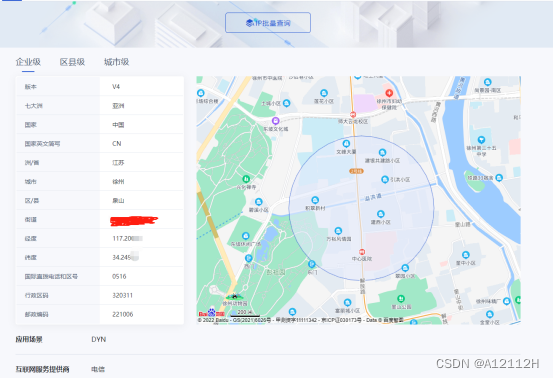Click the orange 2号线 metro line badge

pos(356,171)
